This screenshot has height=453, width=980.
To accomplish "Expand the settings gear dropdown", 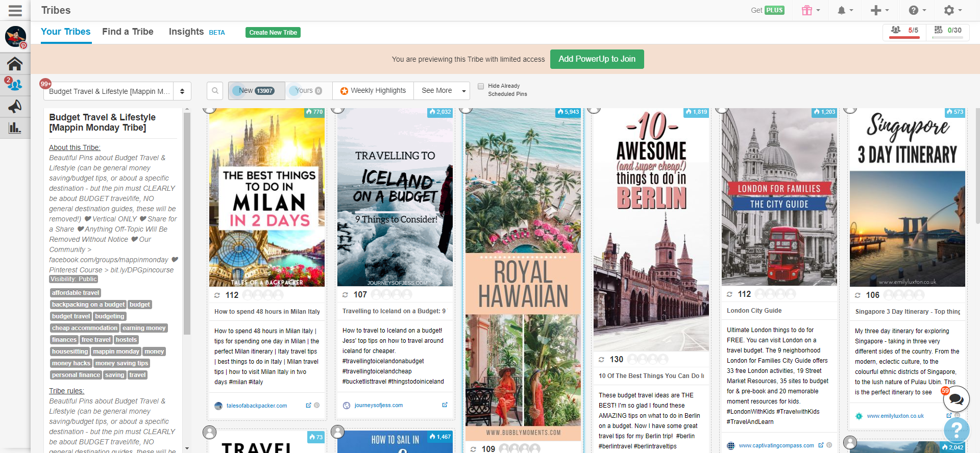I will [x=952, y=10].
